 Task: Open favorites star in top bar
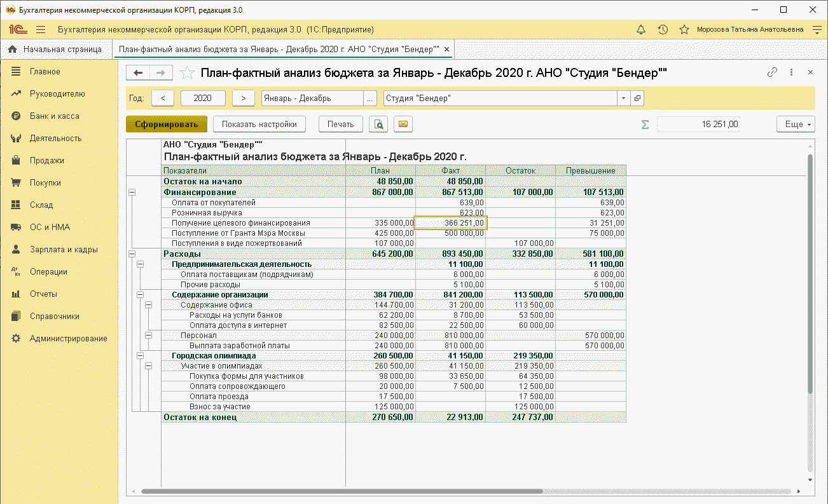coord(684,30)
